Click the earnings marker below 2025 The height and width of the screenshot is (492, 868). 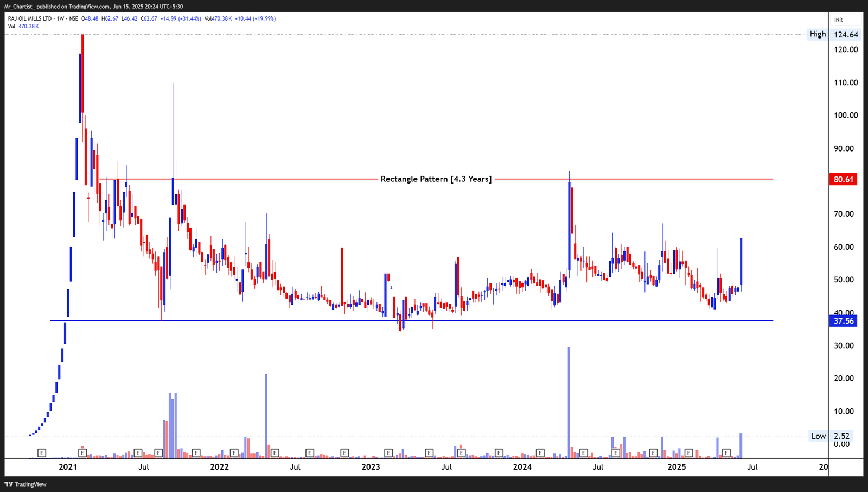(x=688, y=452)
